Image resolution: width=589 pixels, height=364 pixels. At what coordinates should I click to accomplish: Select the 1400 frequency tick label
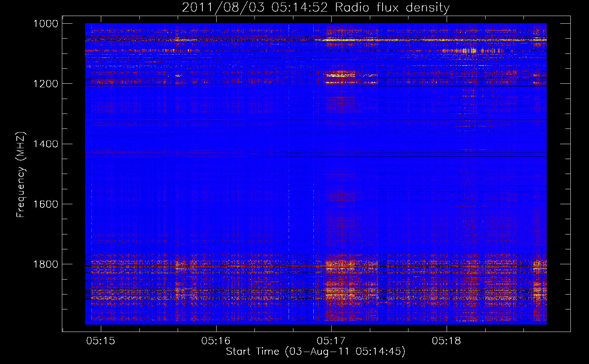(46, 144)
